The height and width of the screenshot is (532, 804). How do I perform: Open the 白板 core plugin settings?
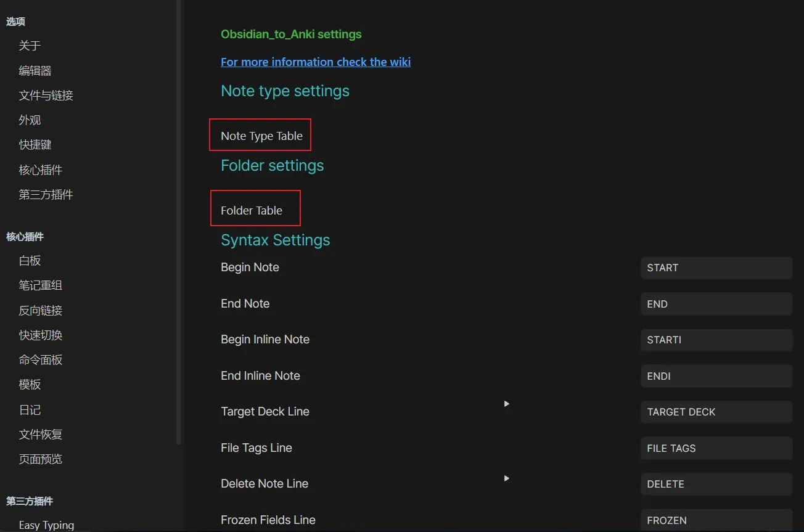(x=30, y=261)
